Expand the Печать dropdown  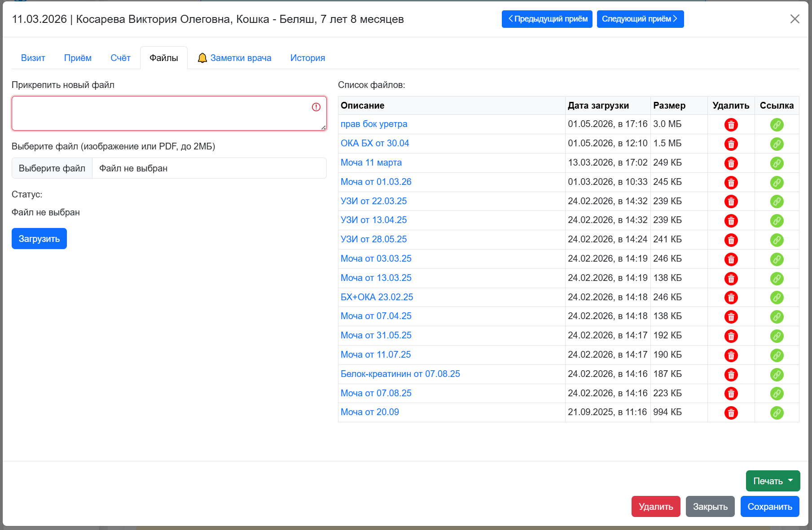[x=772, y=481]
